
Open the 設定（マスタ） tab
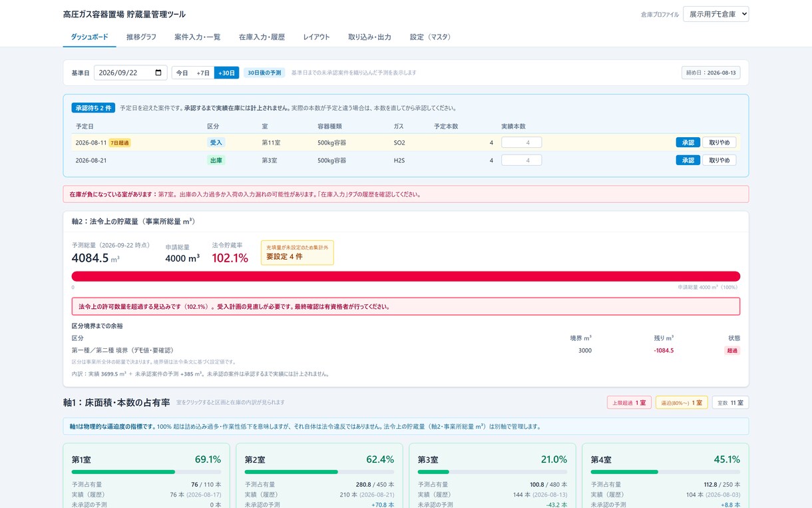point(431,37)
